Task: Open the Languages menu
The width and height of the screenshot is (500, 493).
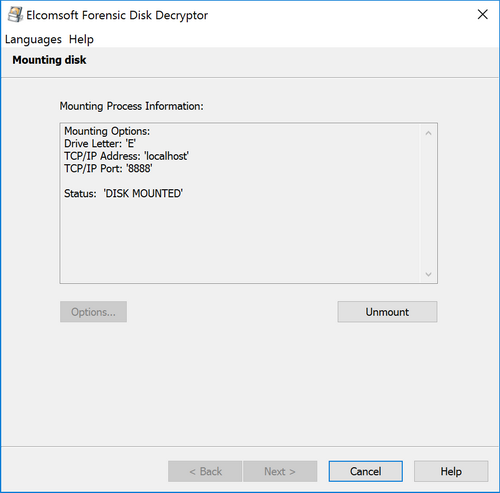Action: click(33, 39)
